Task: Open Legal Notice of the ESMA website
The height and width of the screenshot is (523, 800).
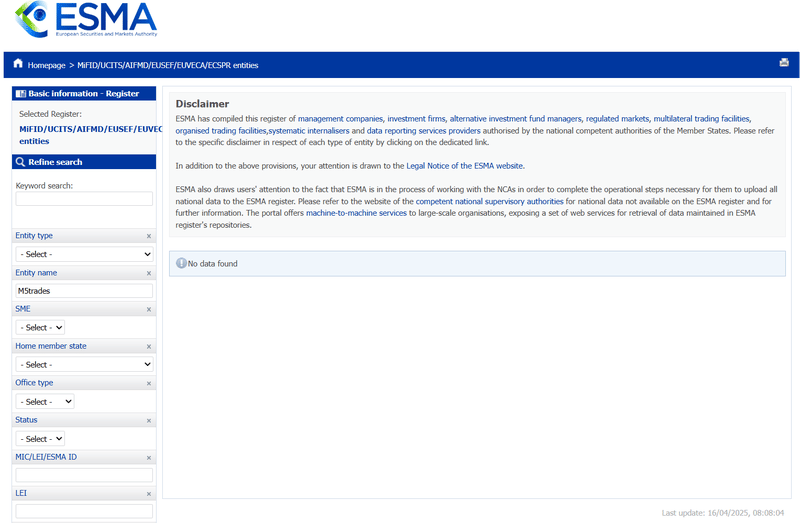Action: click(x=465, y=166)
